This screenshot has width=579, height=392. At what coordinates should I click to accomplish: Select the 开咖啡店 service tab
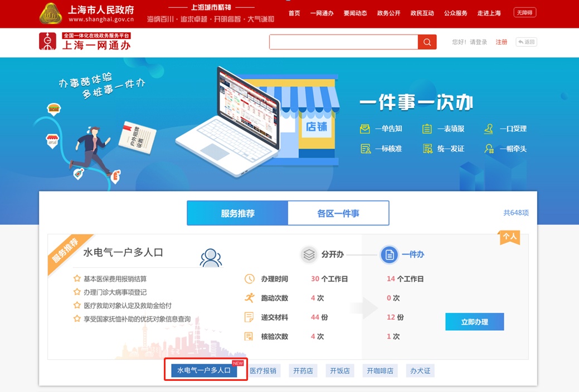[380, 371]
